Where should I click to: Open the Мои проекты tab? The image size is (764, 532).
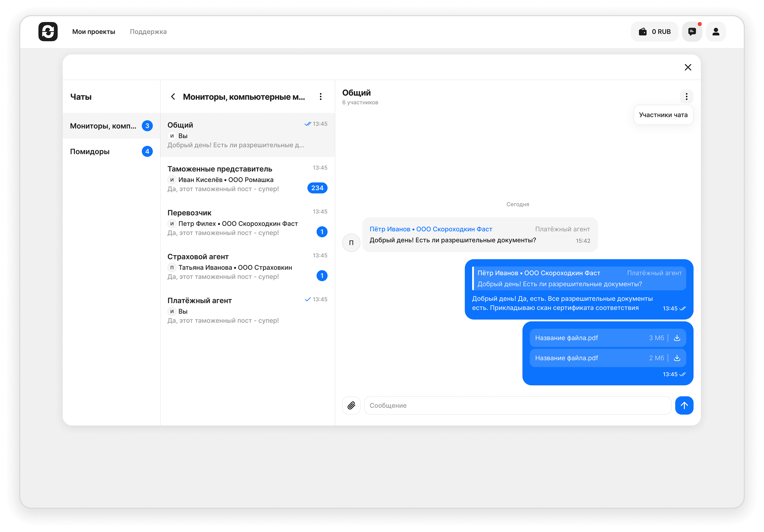(94, 32)
